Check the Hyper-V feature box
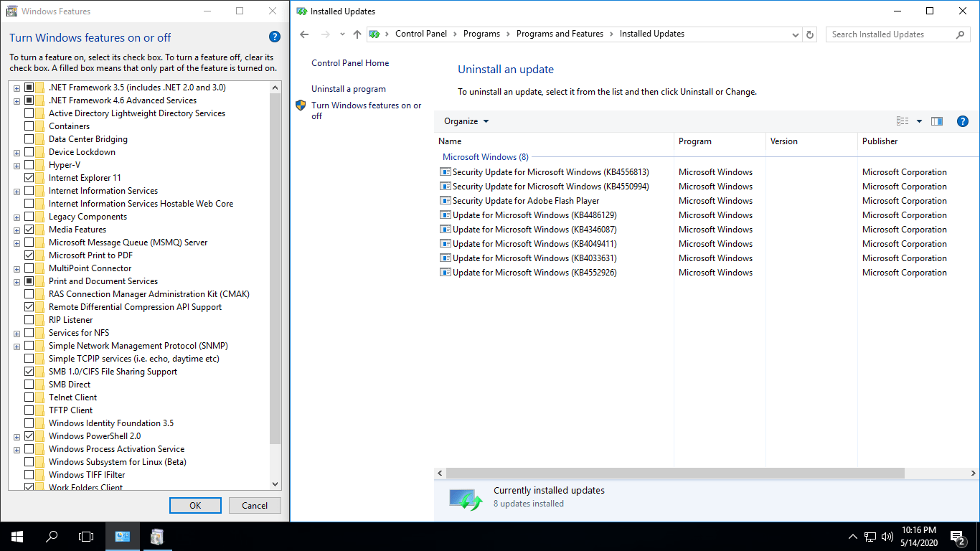 tap(29, 165)
